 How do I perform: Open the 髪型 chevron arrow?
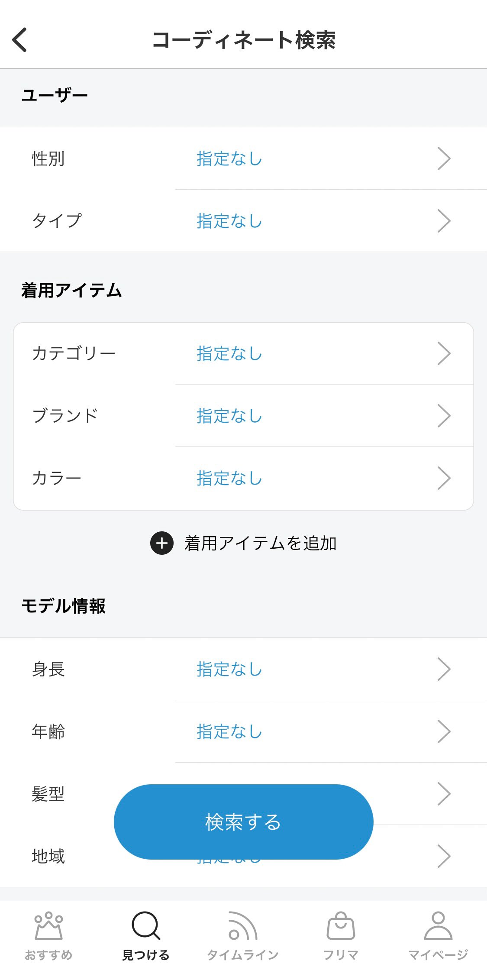tap(444, 794)
